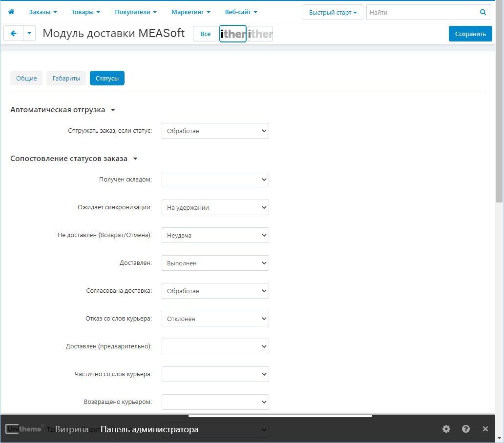The height and width of the screenshot is (443, 504).
Task: Click the Витрина link in bottom bar
Action: (72, 429)
